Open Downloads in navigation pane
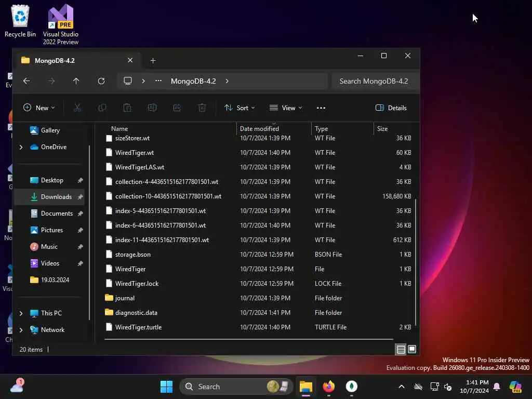This screenshot has height=399, width=532. click(x=50, y=197)
